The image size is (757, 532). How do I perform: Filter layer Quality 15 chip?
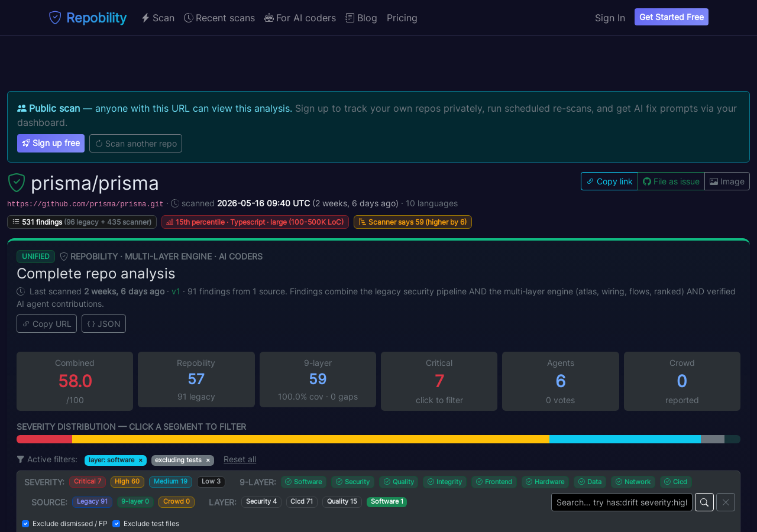[342, 502]
